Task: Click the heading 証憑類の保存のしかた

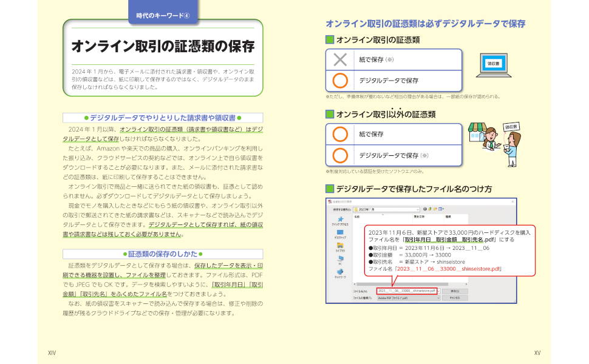Action: click(163, 254)
